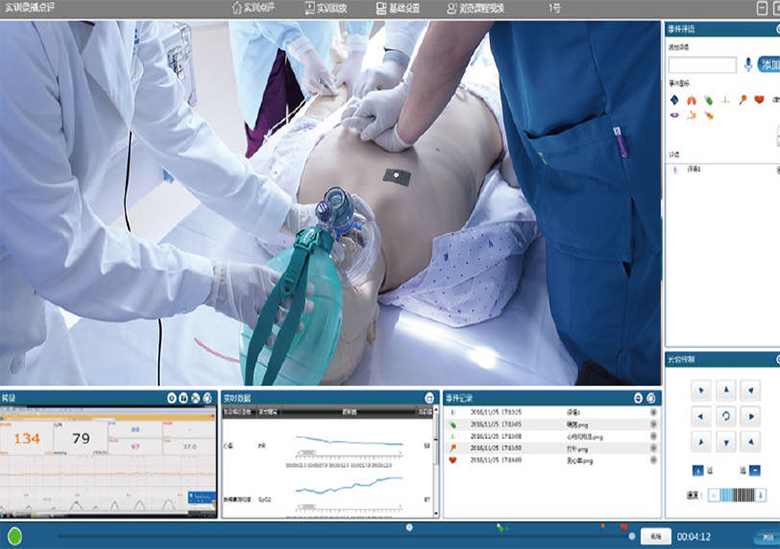Click the microphone voice input icon
780x549 pixels.
coord(748,65)
